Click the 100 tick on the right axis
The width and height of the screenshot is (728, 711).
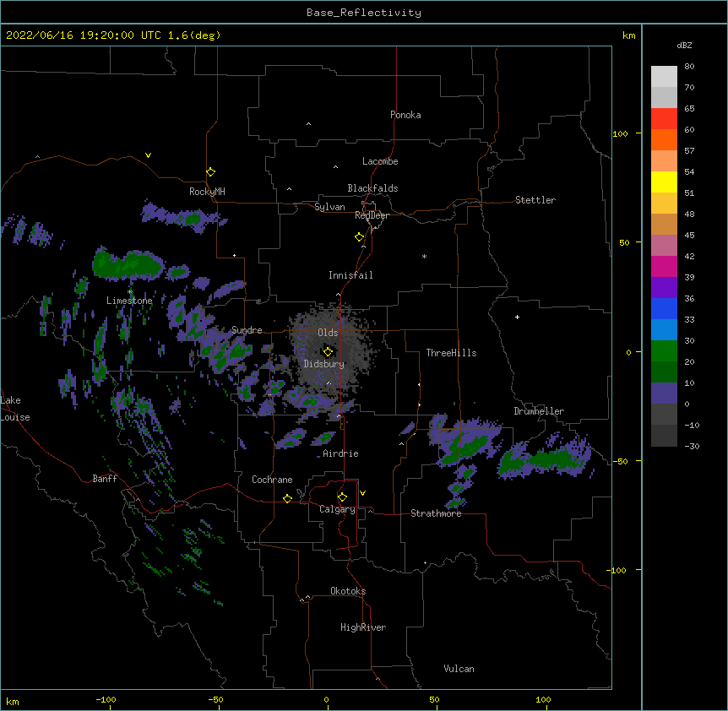coord(620,133)
